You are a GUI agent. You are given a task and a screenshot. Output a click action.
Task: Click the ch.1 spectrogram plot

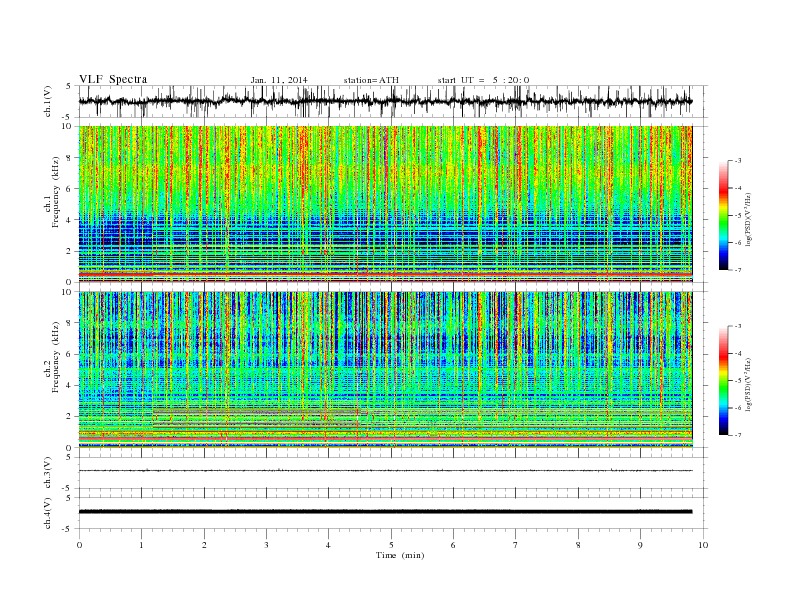[385, 204]
